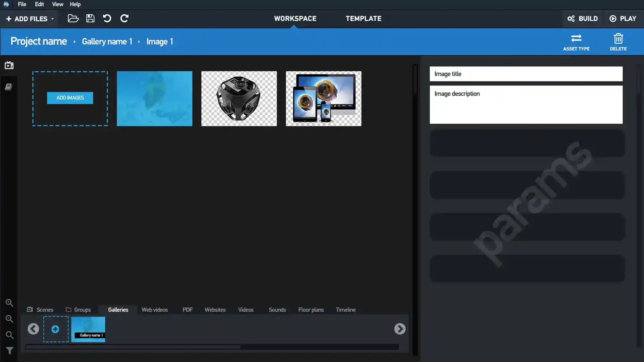Viewport: 644px width, 362px height.
Task: Click the load/open folder icon
Action: pyautogui.click(x=73, y=18)
